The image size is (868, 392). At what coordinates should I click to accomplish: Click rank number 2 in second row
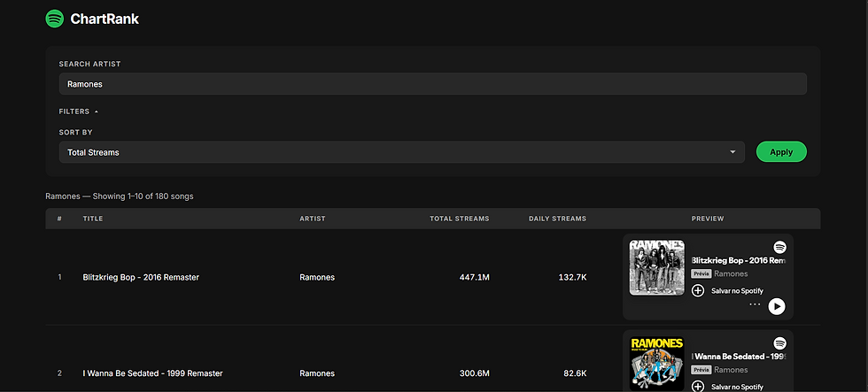coord(60,373)
